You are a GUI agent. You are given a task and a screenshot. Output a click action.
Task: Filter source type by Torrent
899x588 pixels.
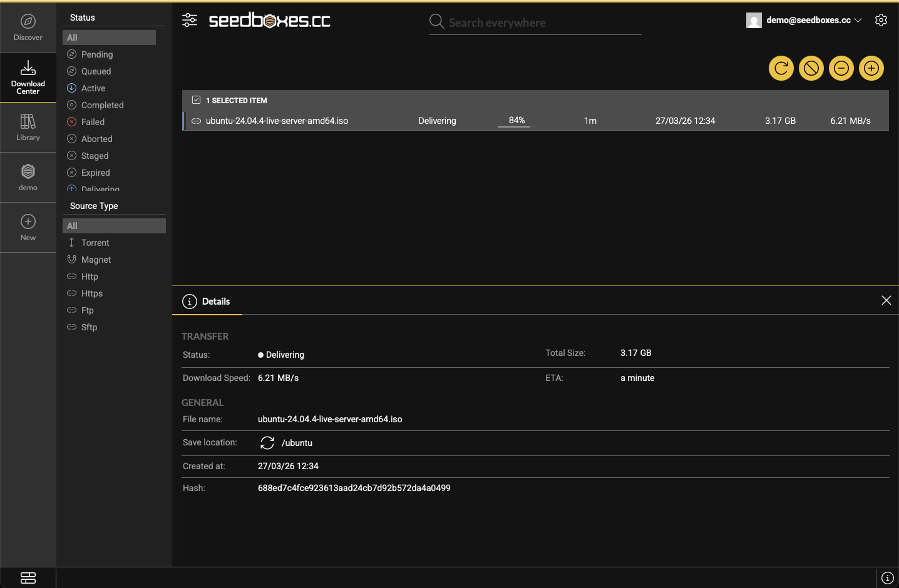click(x=95, y=243)
